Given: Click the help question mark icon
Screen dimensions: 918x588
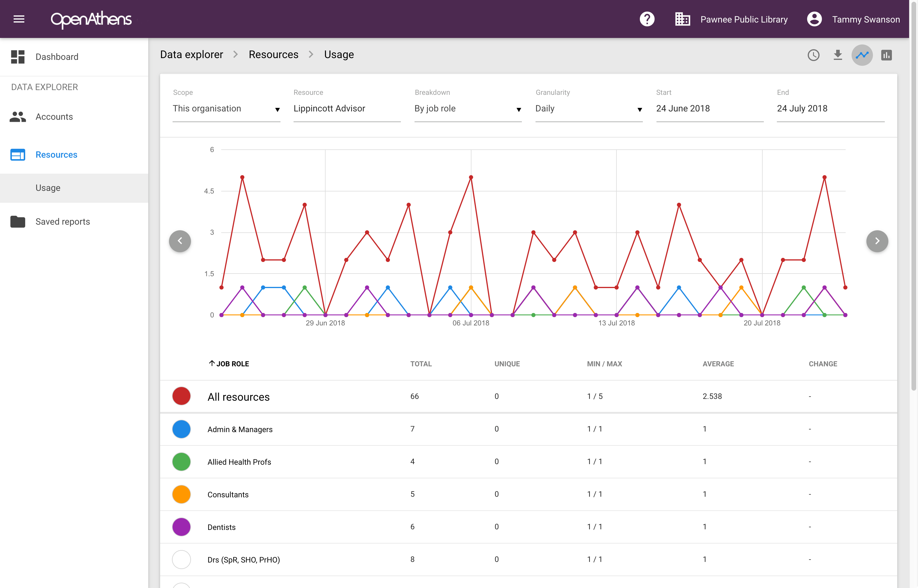Looking at the screenshot, I should pos(647,19).
